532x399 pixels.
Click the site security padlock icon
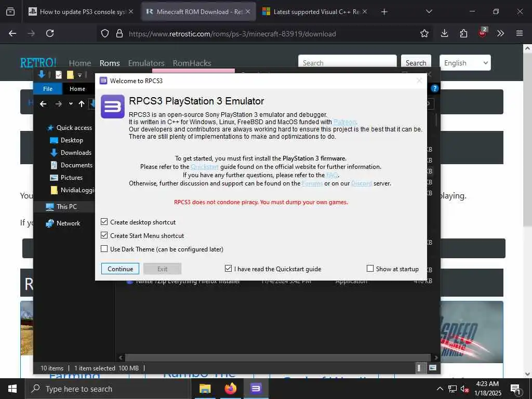coord(119,33)
